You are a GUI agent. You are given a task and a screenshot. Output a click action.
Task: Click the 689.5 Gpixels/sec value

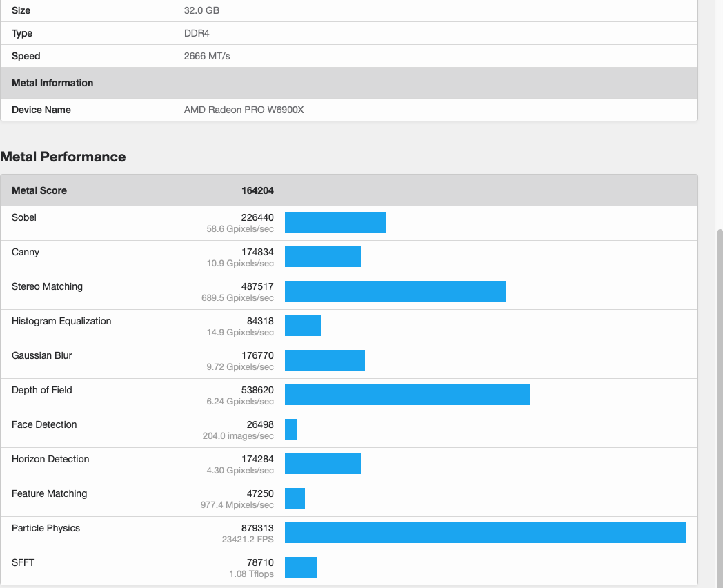[x=237, y=298]
